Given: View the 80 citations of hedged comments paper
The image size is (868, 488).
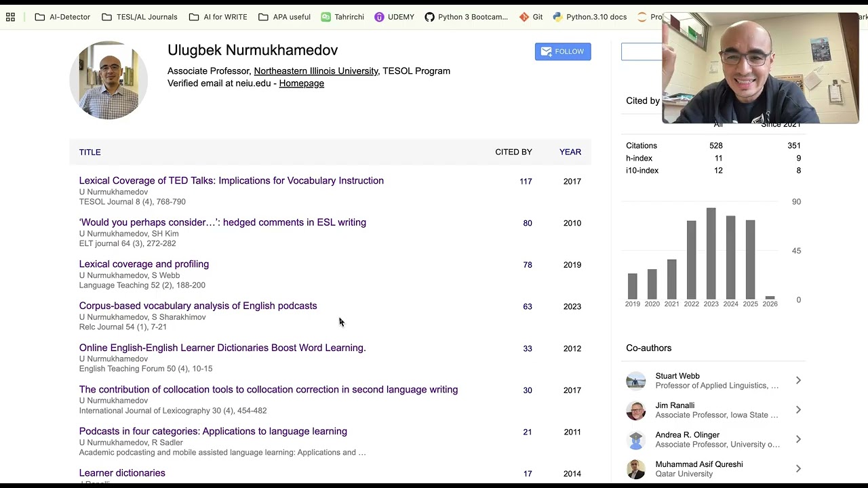Looking at the screenshot, I should point(528,223).
